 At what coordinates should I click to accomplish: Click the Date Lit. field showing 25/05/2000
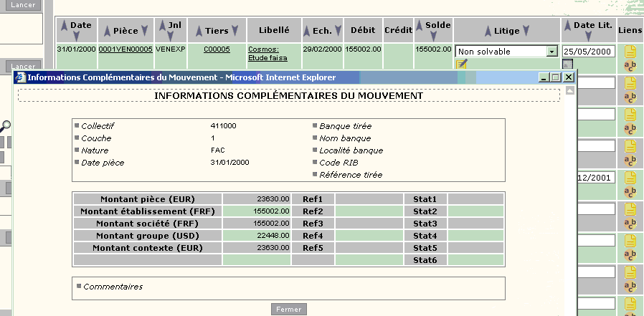[589, 52]
